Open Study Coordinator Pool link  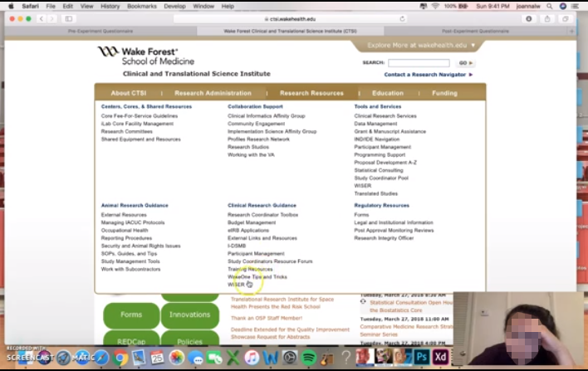point(381,178)
